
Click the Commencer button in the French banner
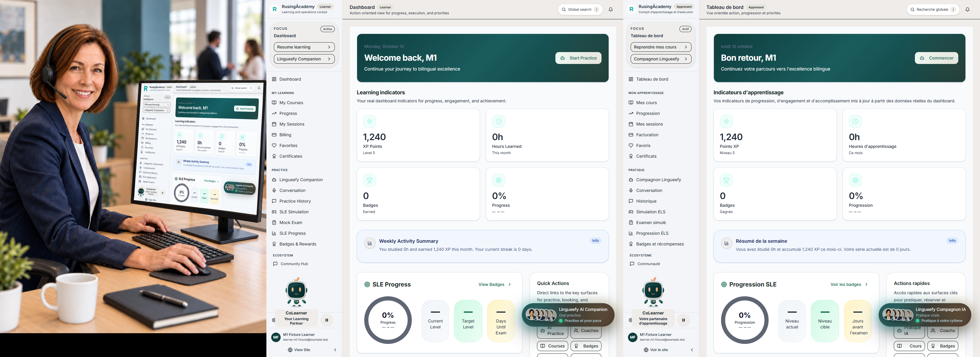[x=936, y=58]
